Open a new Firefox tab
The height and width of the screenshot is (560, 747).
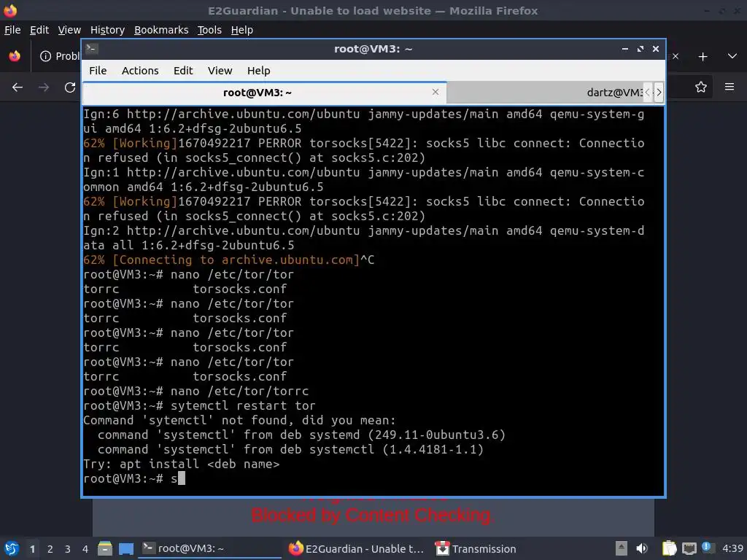pos(703,57)
